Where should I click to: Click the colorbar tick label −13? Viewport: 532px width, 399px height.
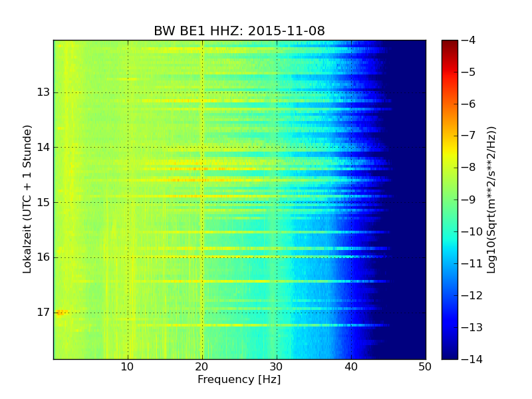(x=472, y=327)
